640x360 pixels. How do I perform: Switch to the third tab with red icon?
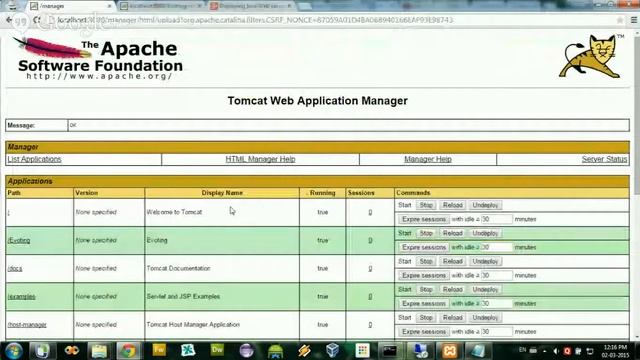251,6
